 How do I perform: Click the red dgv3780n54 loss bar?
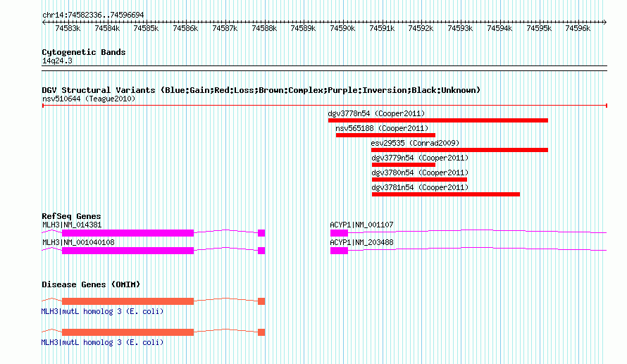point(419,180)
